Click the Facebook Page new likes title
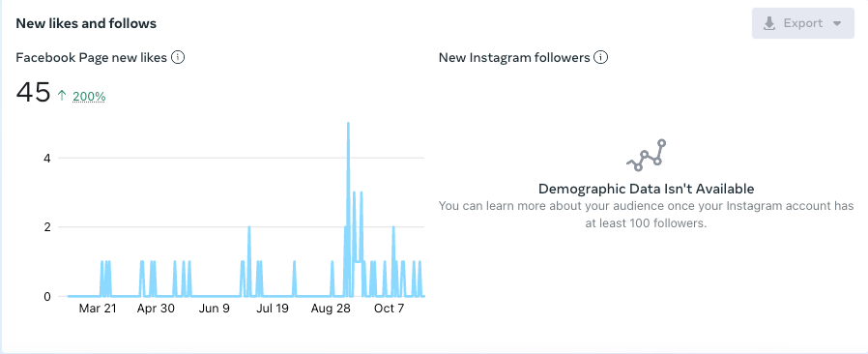The width and height of the screenshot is (868, 354). pyautogui.click(x=91, y=57)
